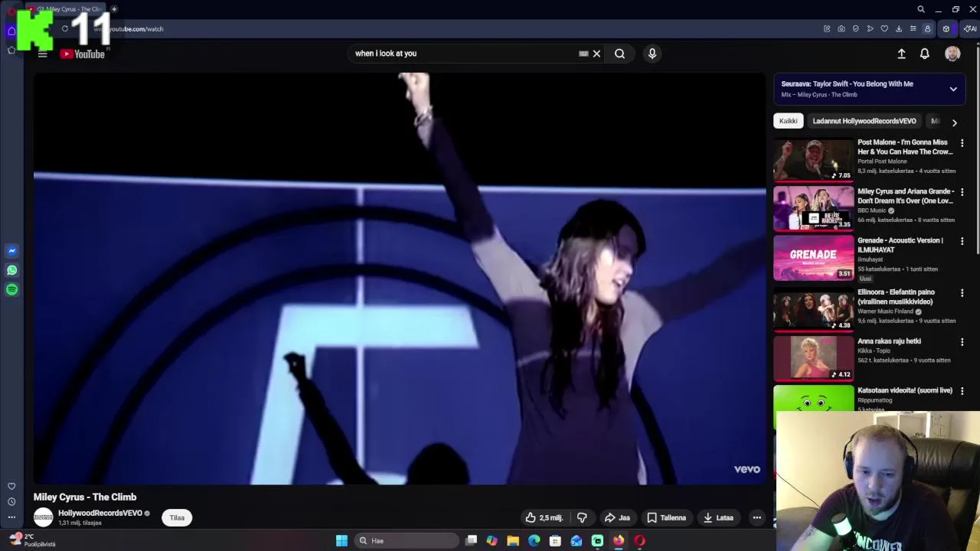980x551 pixels.
Task: Open the extensions cube icon
Action: coord(946,29)
